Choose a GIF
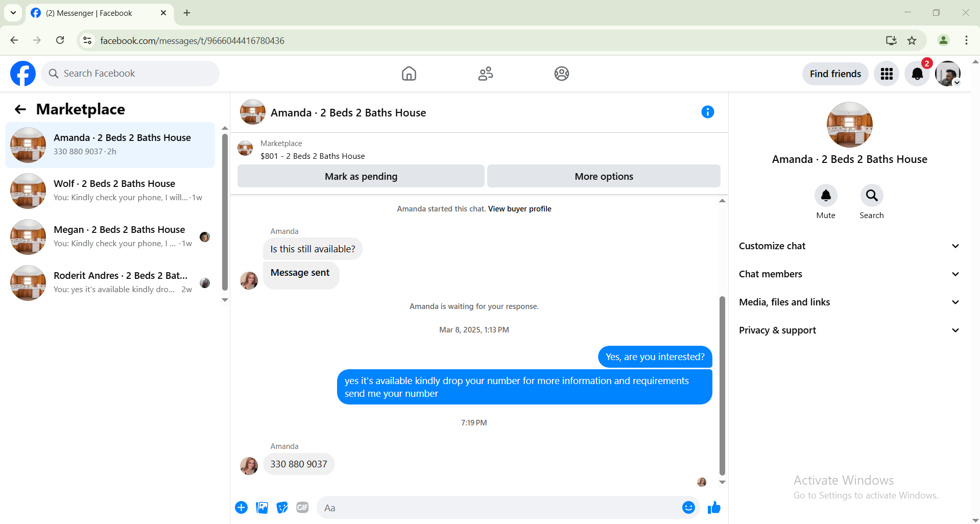Viewport: 980px width, 524px height. (x=303, y=508)
